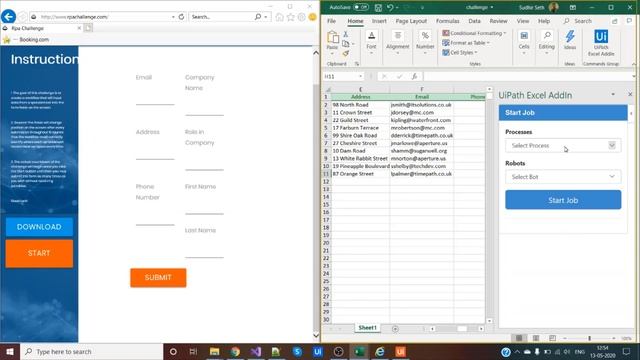Open the Cell Styles dropdown
This screenshot has height=360, width=640.
pos(460,53)
